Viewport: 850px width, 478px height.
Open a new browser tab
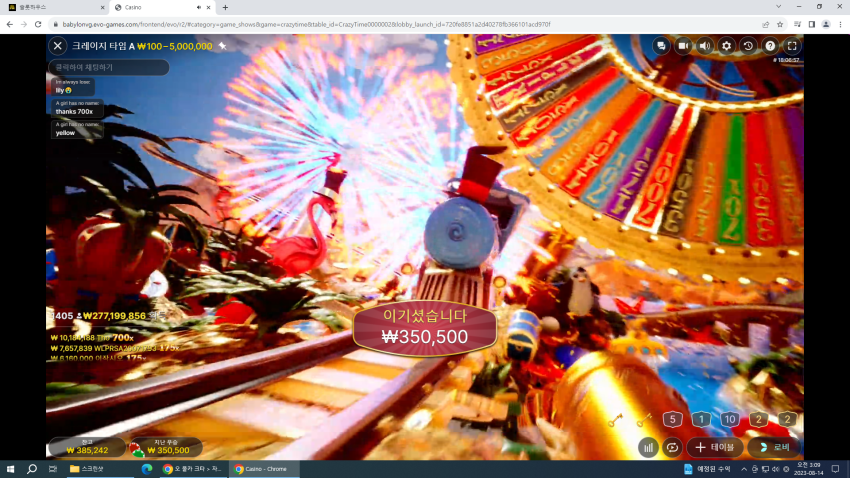click(225, 8)
